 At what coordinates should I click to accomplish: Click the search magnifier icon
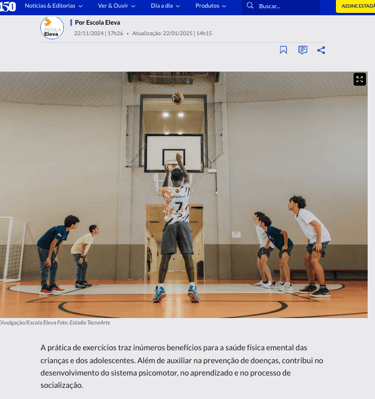pos(250,6)
